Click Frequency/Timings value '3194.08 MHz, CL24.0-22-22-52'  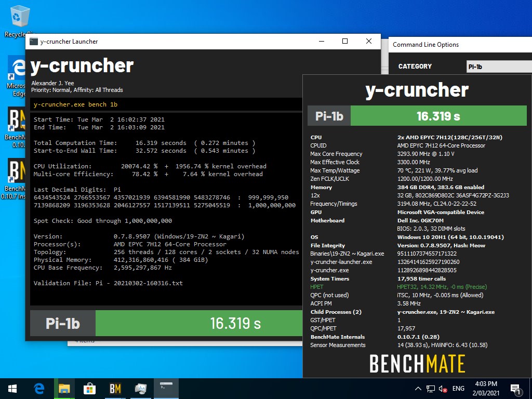tap(436, 204)
